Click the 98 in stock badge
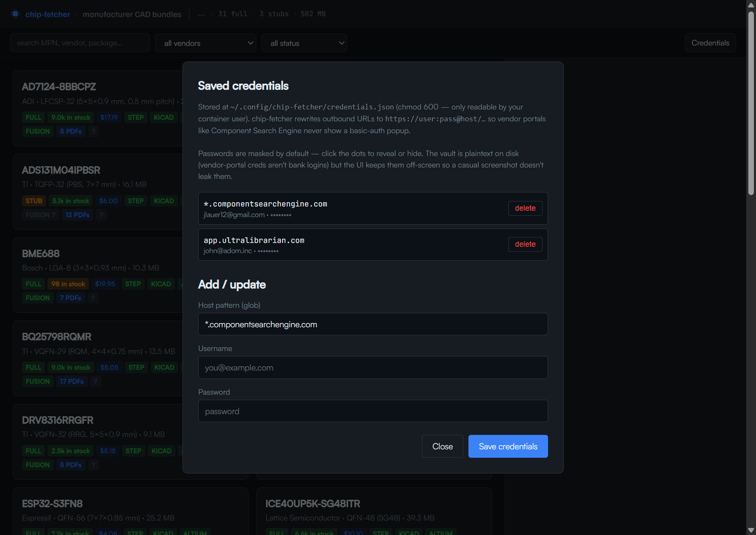756x535 pixels. 68,284
